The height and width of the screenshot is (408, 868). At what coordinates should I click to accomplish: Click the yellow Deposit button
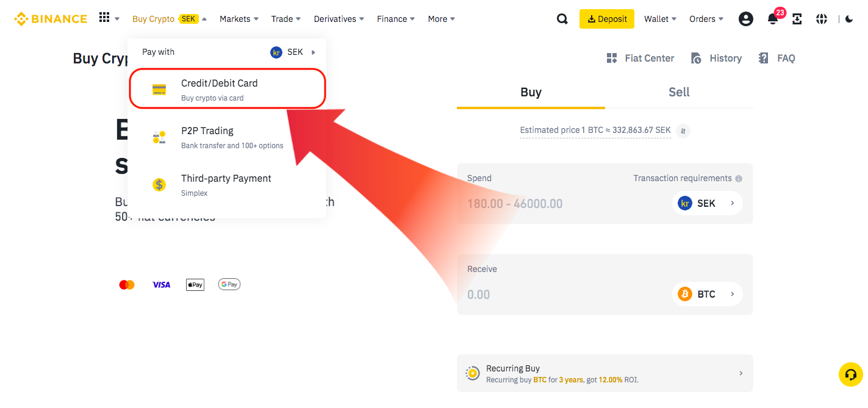(x=606, y=19)
